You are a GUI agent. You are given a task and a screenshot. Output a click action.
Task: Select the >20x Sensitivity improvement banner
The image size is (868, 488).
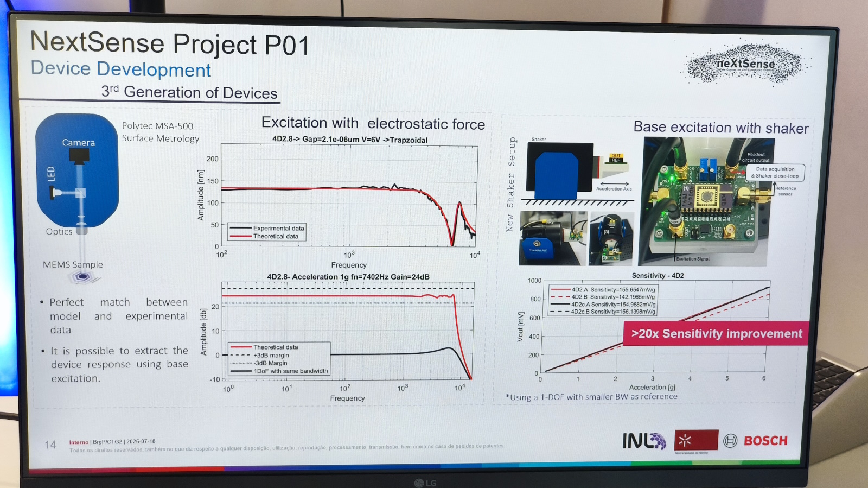tap(716, 334)
